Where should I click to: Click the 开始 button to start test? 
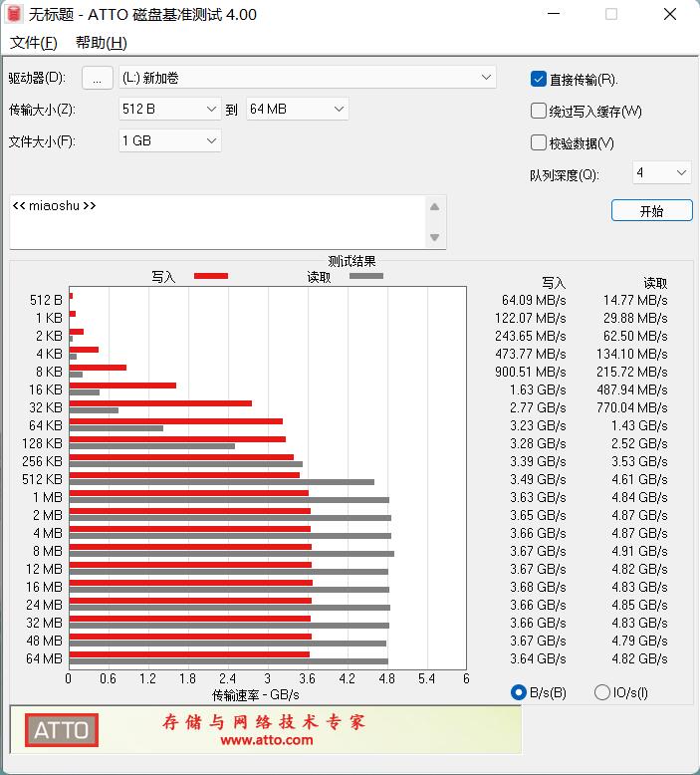[x=652, y=211]
